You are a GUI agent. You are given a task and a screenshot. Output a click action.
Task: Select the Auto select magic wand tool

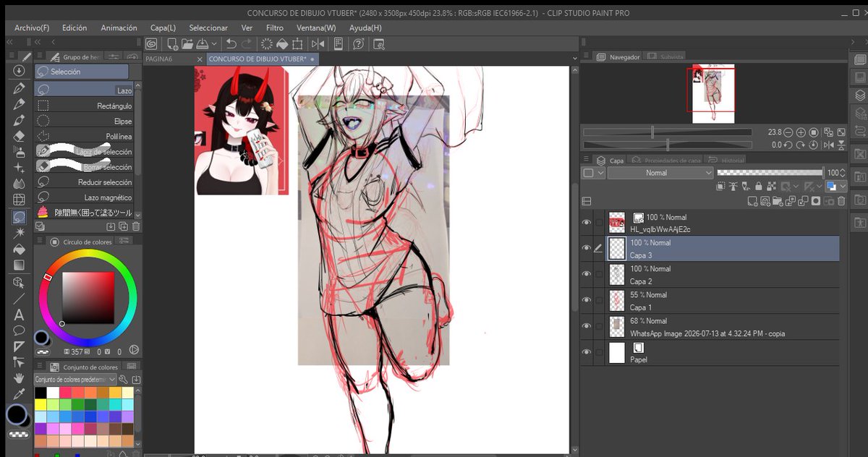point(19,232)
